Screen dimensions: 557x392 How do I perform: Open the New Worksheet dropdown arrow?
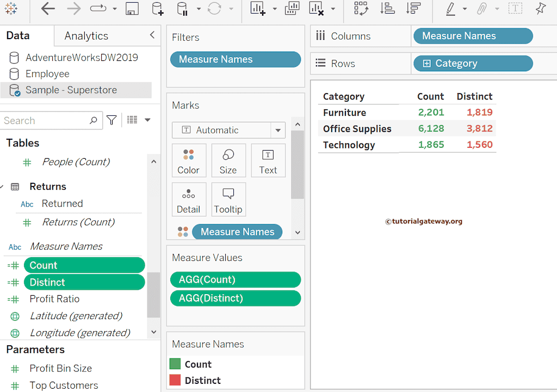[275, 9]
